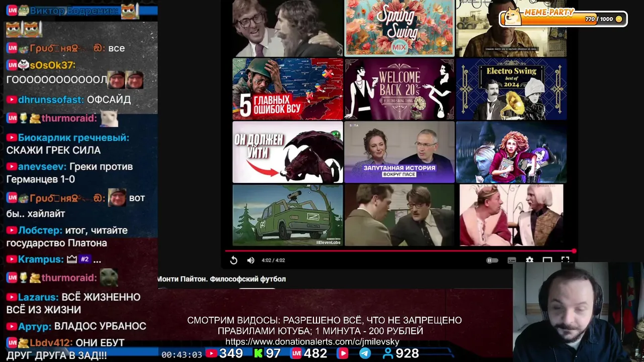
Task: Seek on the red video progress bar
Action: (x=400, y=250)
